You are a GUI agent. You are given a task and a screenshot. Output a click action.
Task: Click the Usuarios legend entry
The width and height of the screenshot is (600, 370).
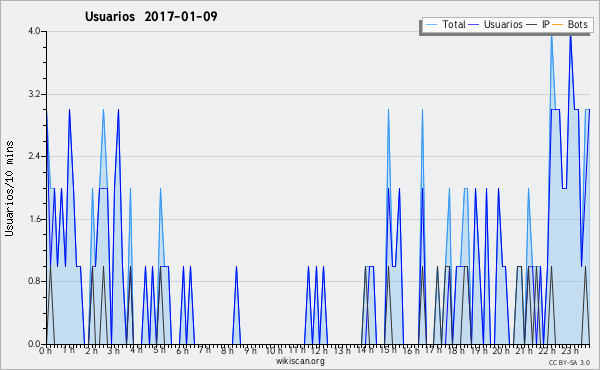[496, 24]
